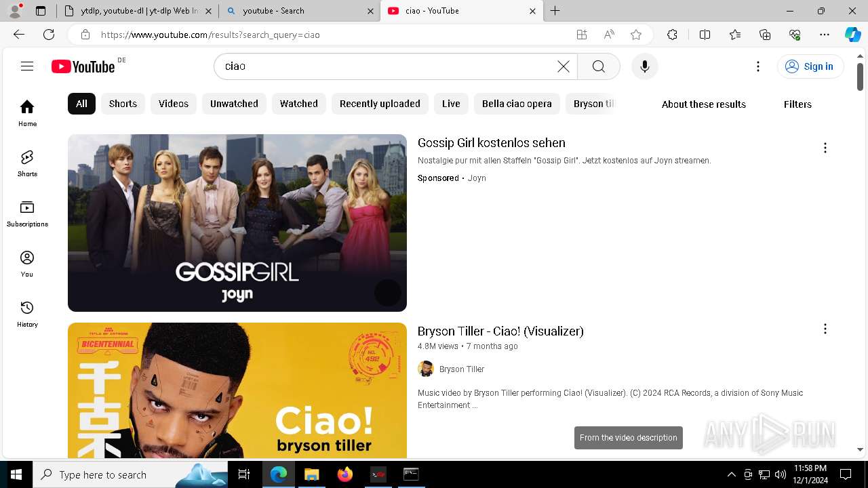Screen dimensions: 868x488
Task: Open the Joyn advertiser link
Action: coord(477,178)
